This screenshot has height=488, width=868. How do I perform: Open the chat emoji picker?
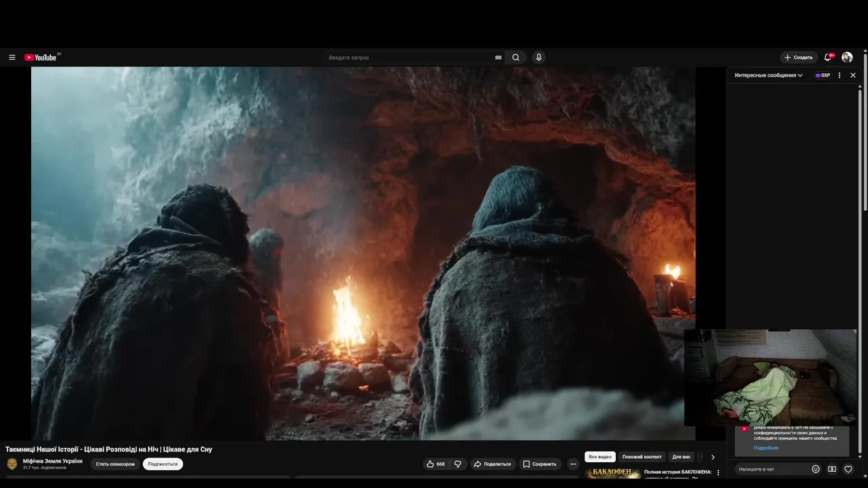pos(816,469)
